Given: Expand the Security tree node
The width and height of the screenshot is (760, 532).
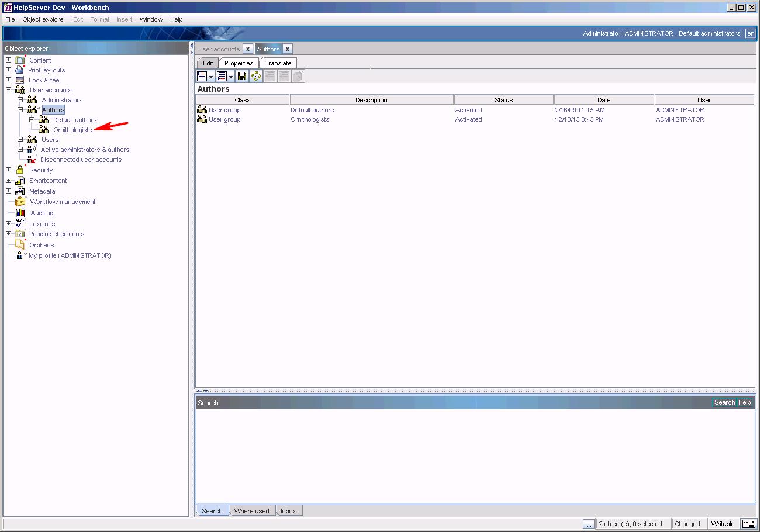Looking at the screenshot, I should pyautogui.click(x=8, y=170).
